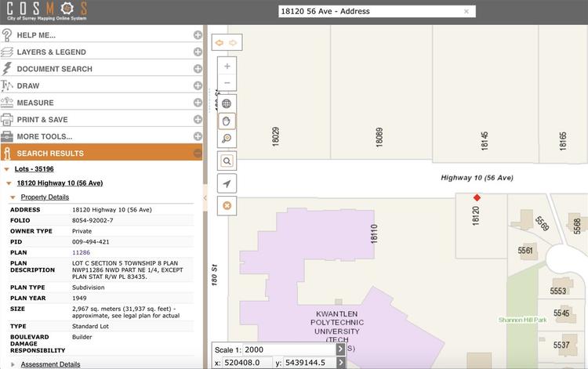Viewport: 588px width, 369px height.
Task: Click the Lots - 35196 link
Action: point(34,169)
